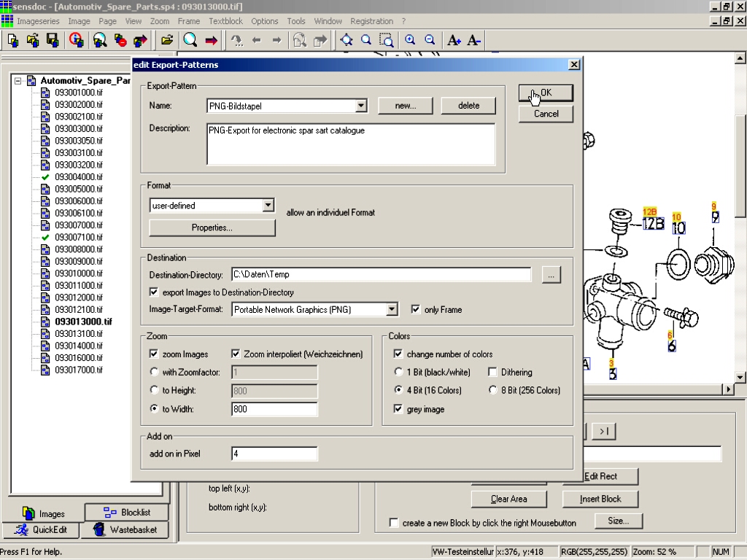The width and height of the screenshot is (747, 560).
Task: Click the decrease text size A- icon
Action: point(473,40)
